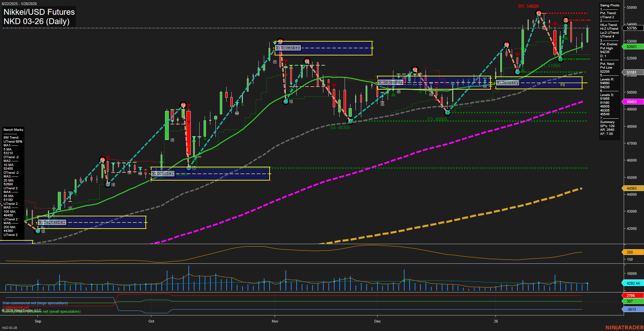Select the red swing-high circle marker near R1: 54660
The image size is (644, 331).
click(539, 13)
